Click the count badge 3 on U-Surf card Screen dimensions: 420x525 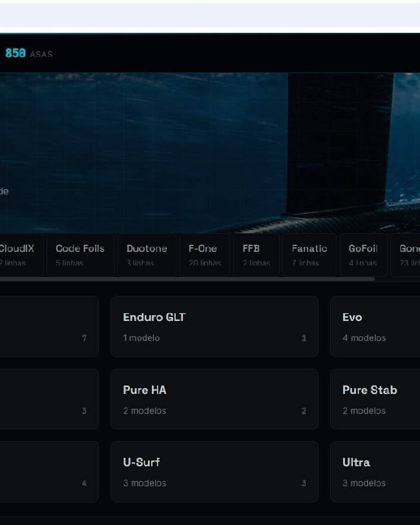[304, 483]
